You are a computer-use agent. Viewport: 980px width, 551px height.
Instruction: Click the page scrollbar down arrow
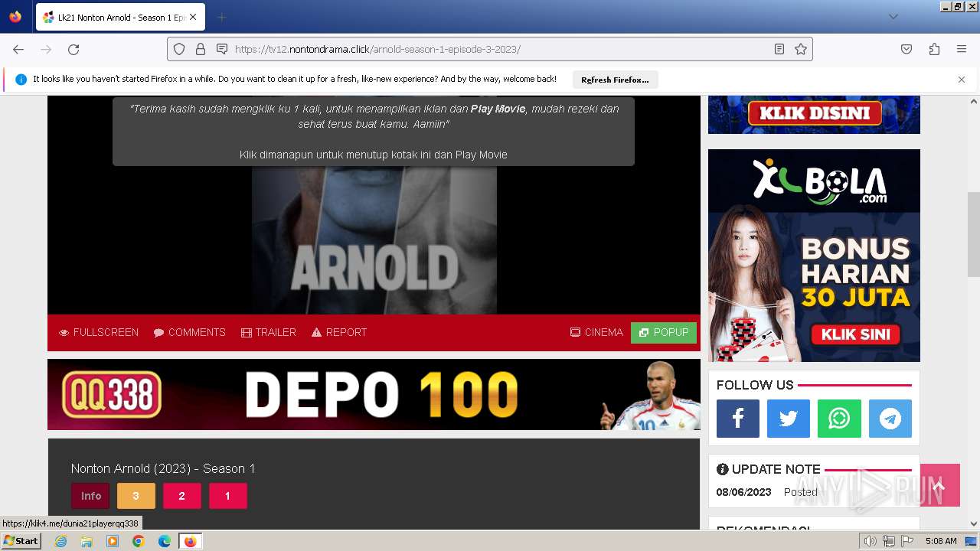click(974, 524)
